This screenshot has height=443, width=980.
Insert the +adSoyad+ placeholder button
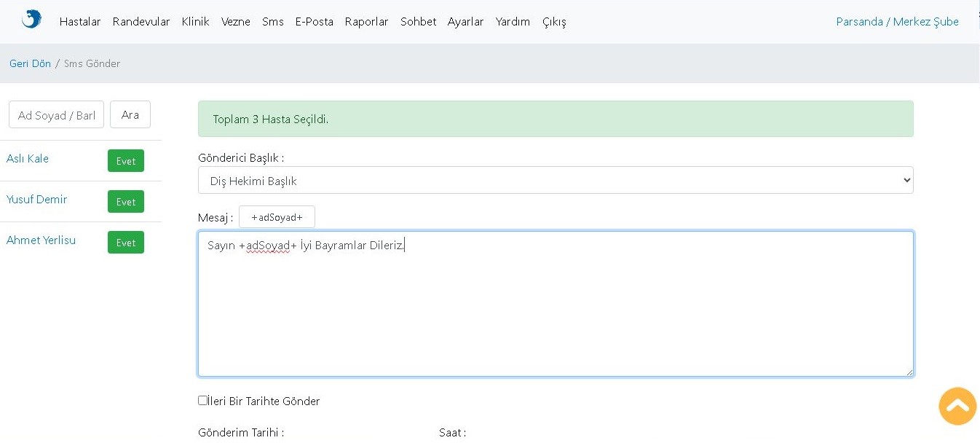[x=277, y=217]
